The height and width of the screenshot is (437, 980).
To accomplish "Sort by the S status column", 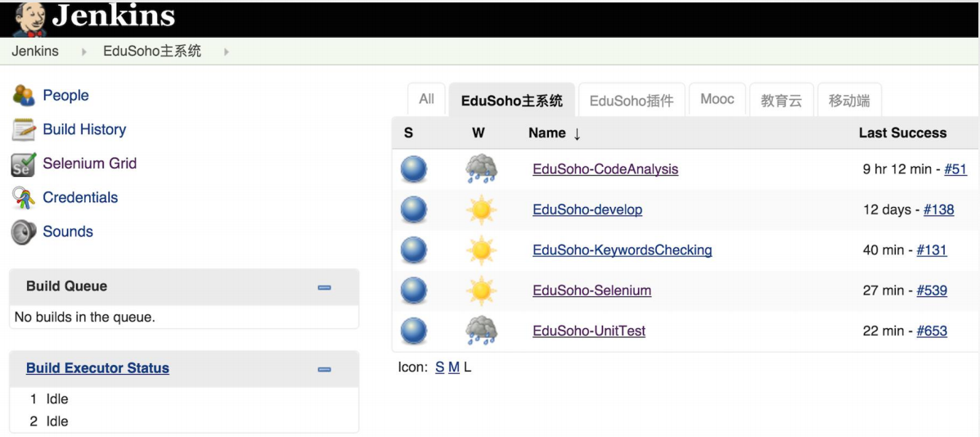I will pyautogui.click(x=409, y=133).
